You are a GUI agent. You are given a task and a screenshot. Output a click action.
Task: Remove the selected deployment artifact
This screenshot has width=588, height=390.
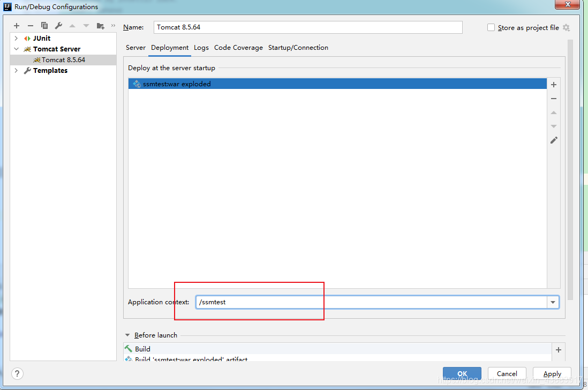(554, 99)
